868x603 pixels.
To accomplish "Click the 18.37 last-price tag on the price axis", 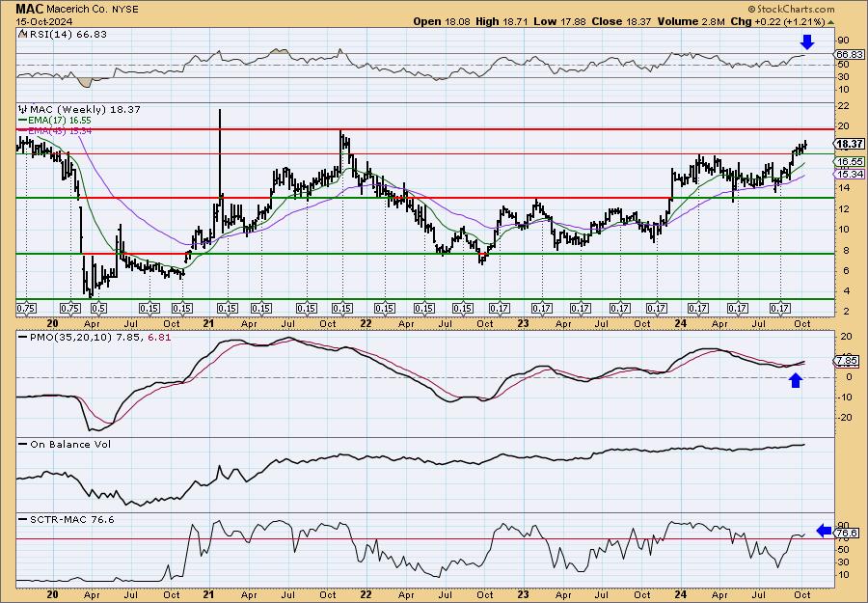I will pyautogui.click(x=850, y=144).
